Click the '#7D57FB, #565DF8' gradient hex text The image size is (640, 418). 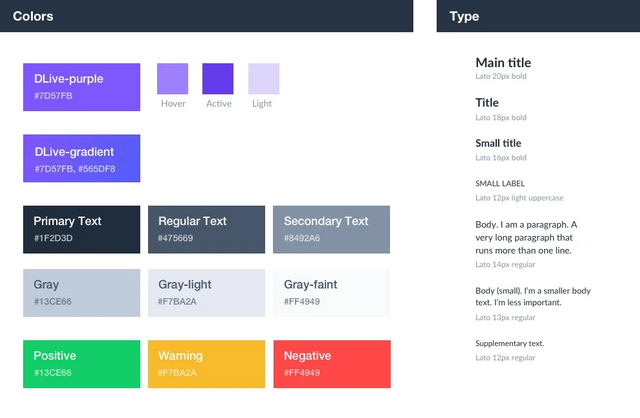(75, 169)
